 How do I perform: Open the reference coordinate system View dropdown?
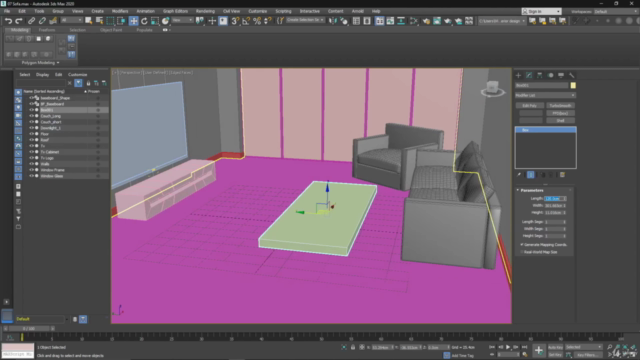point(182,20)
